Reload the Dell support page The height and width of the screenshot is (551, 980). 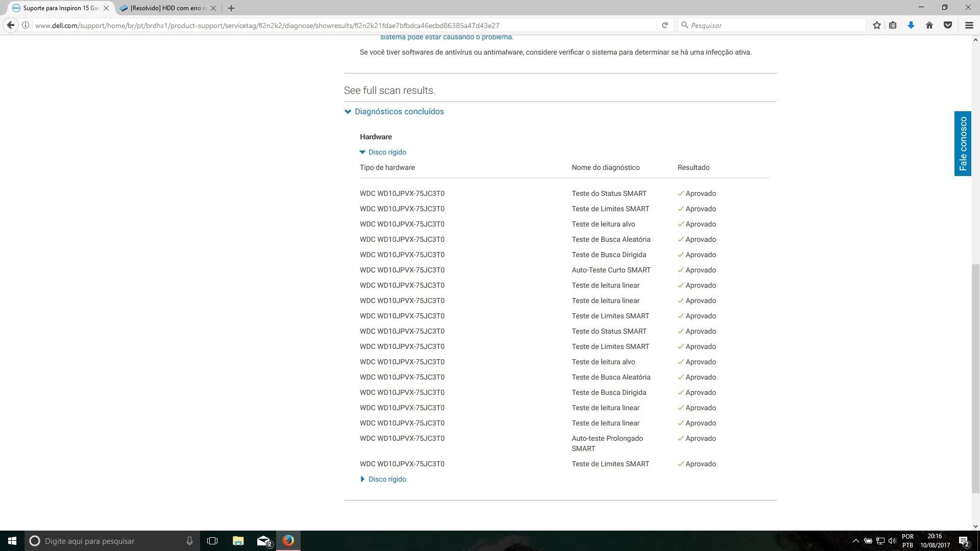click(x=665, y=25)
